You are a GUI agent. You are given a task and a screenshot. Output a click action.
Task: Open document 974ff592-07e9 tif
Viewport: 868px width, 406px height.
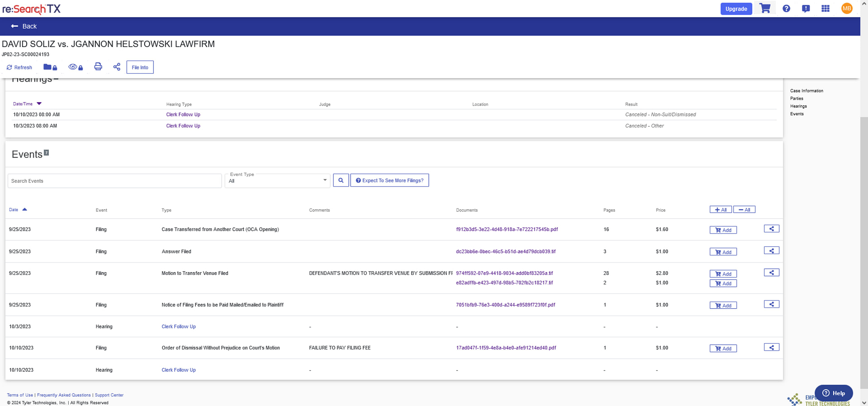tap(504, 274)
